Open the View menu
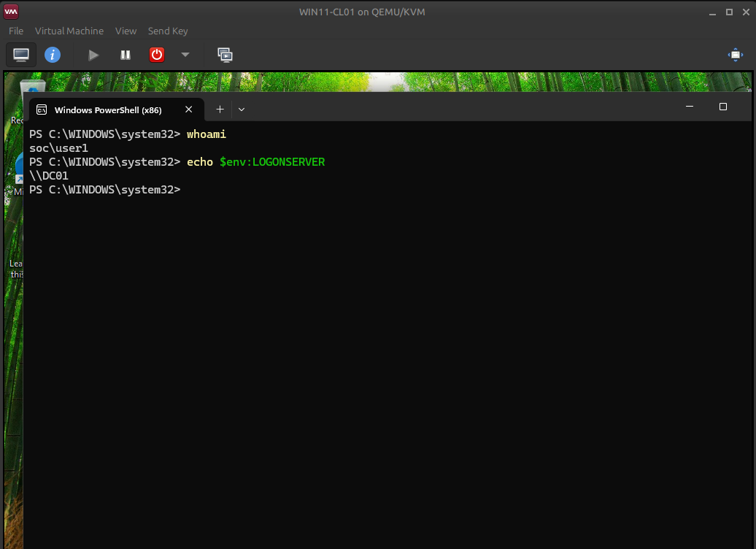The image size is (756, 549). 126,31
